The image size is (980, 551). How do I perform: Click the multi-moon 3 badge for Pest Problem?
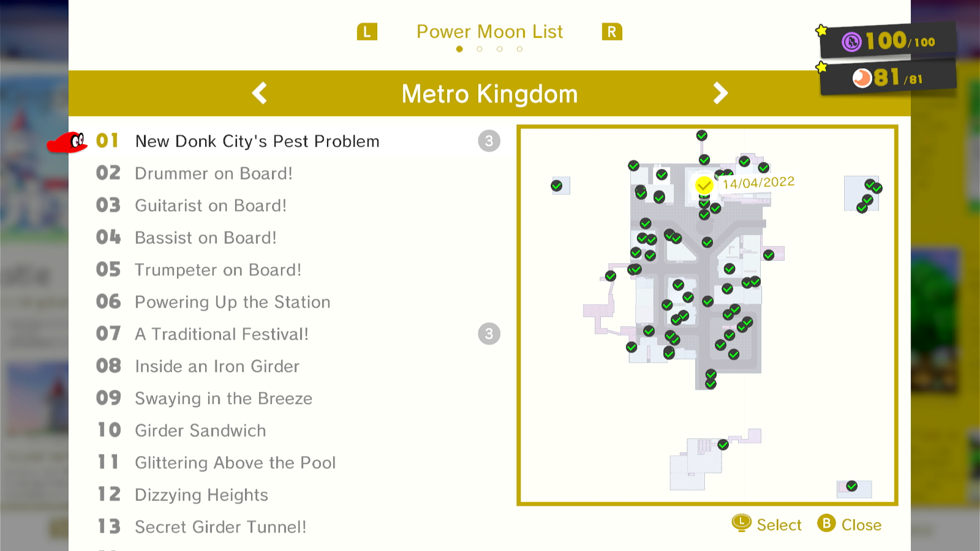489,141
